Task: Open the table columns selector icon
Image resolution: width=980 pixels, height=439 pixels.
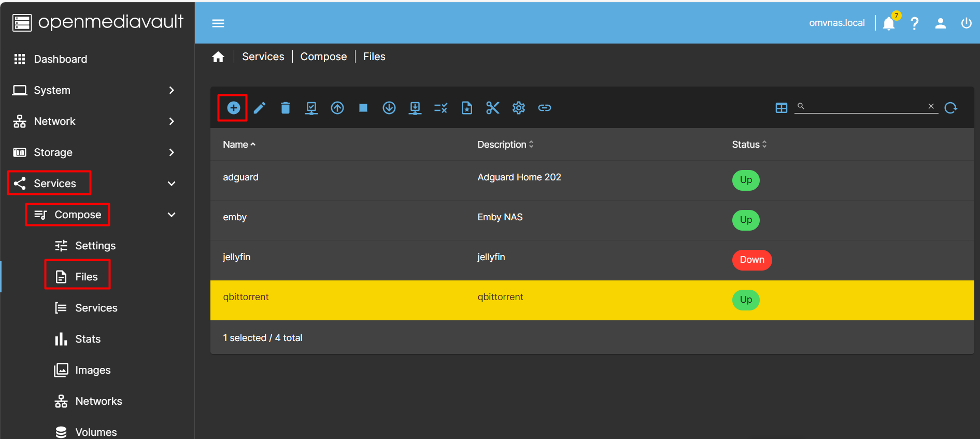Action: pyautogui.click(x=782, y=108)
